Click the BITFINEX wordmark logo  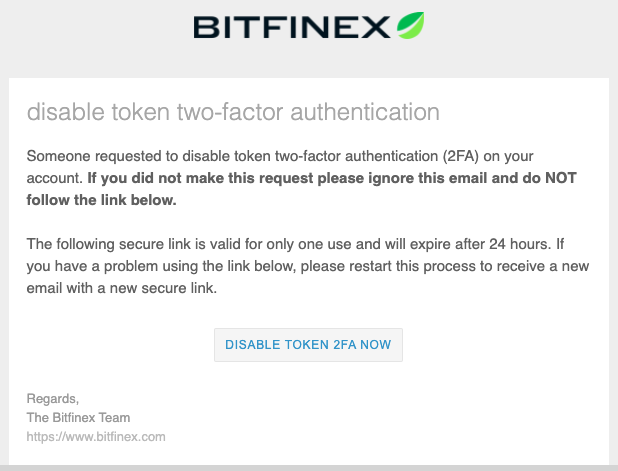tap(292, 27)
